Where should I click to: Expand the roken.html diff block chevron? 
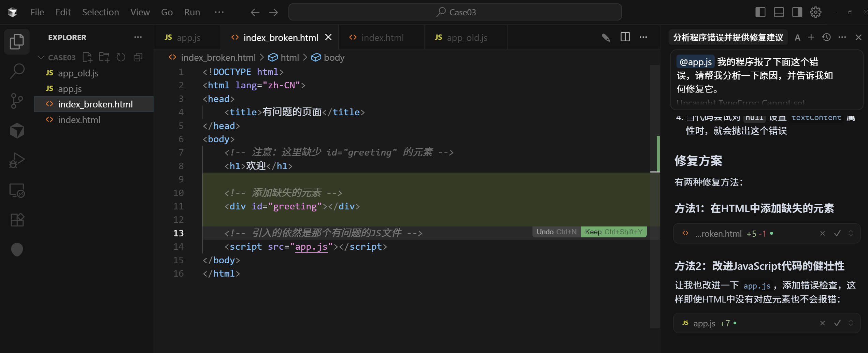click(851, 233)
